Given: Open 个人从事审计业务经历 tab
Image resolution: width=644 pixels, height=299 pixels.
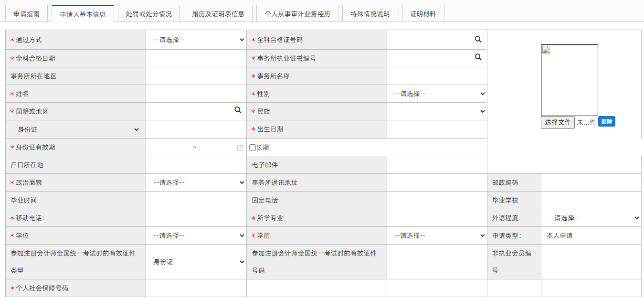Looking at the screenshot, I should tap(297, 14).
